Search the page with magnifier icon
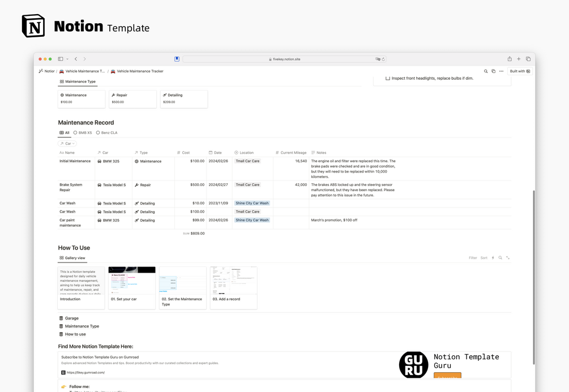569x392 pixels. 486,71
